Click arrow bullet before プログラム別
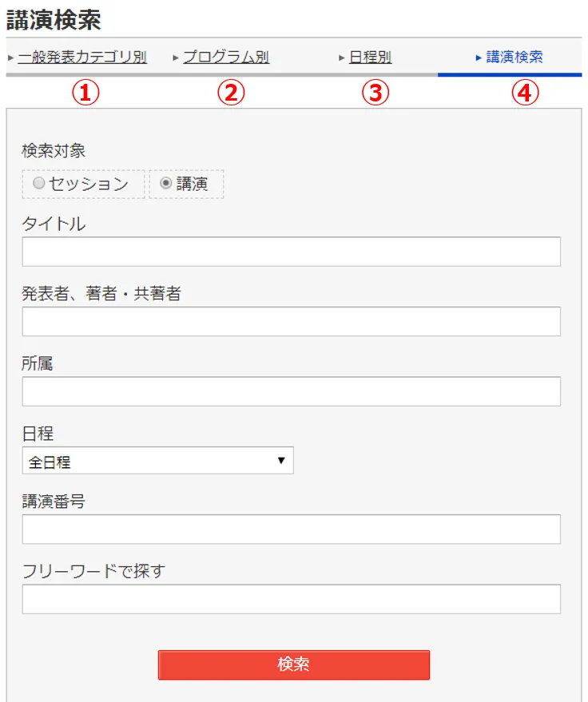This screenshot has width=588, height=702. (176, 58)
